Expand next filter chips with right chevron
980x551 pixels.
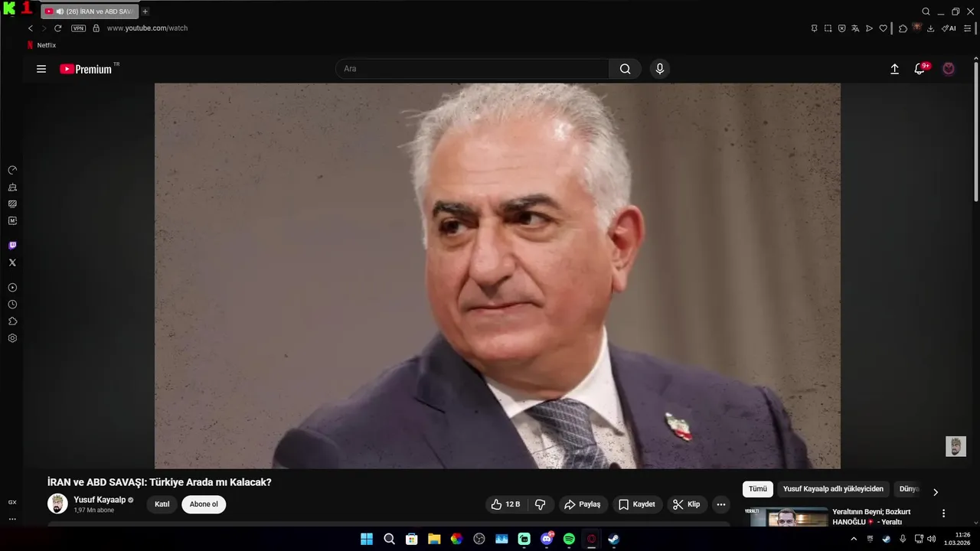click(x=935, y=492)
